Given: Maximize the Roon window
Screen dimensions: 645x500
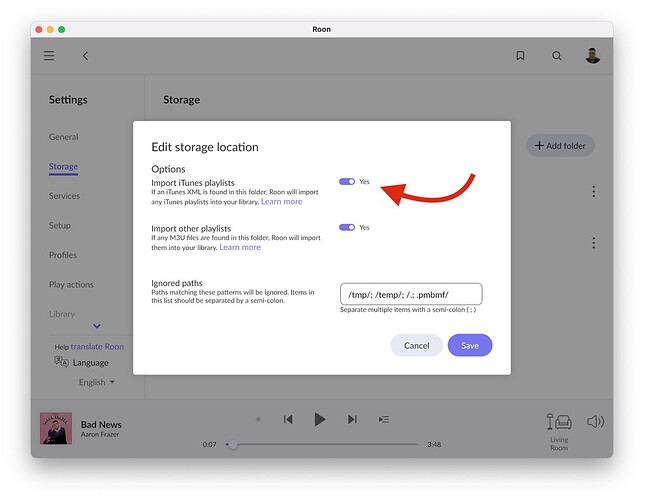Looking at the screenshot, I should pos(61,29).
